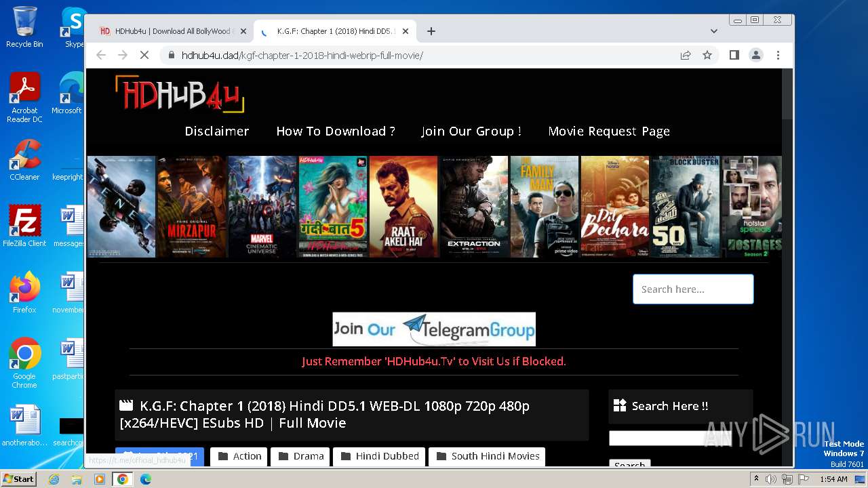Open How To Download ? page

click(x=336, y=131)
